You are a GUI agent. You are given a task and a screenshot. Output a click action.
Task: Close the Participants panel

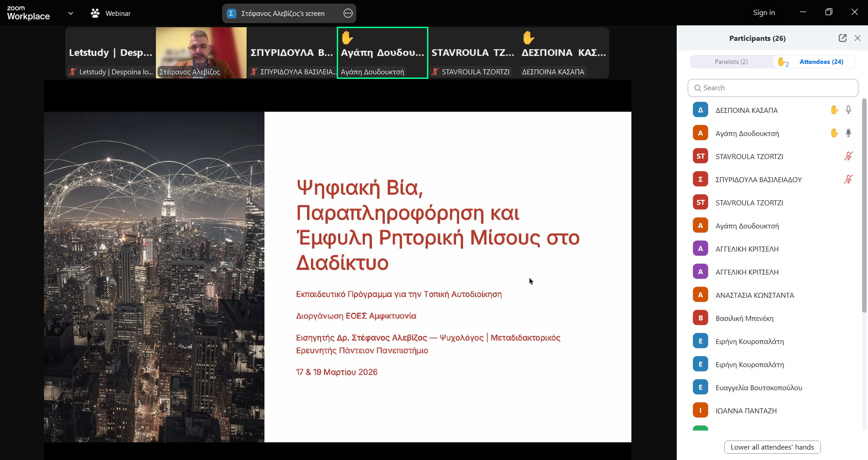point(857,38)
